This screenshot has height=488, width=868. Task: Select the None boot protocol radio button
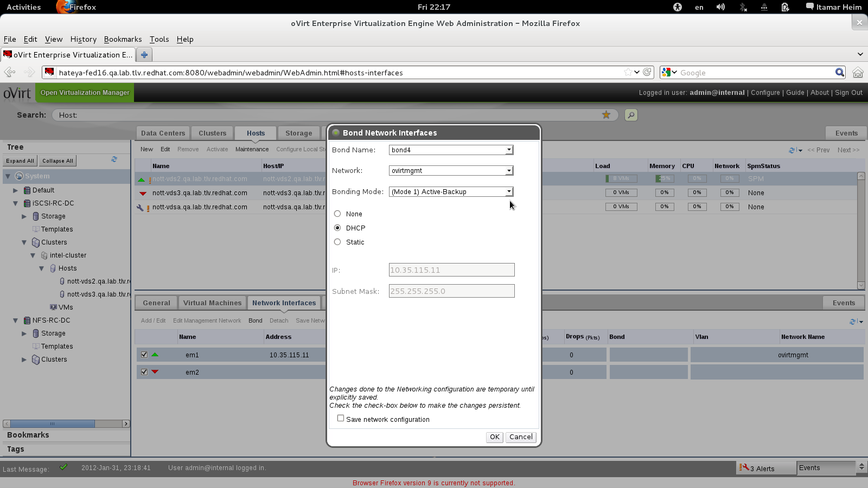(x=337, y=214)
